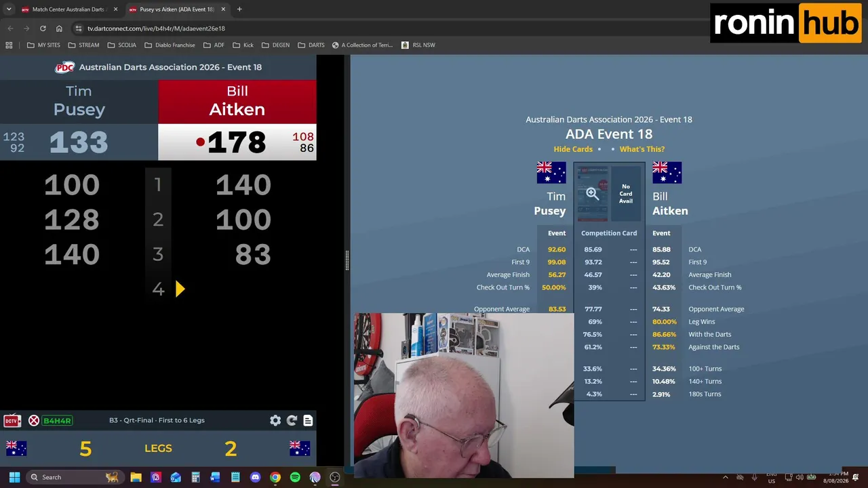This screenshot has height=488, width=868.
Task: Select the Pusey vs Aitken browser tab
Action: click(176, 9)
